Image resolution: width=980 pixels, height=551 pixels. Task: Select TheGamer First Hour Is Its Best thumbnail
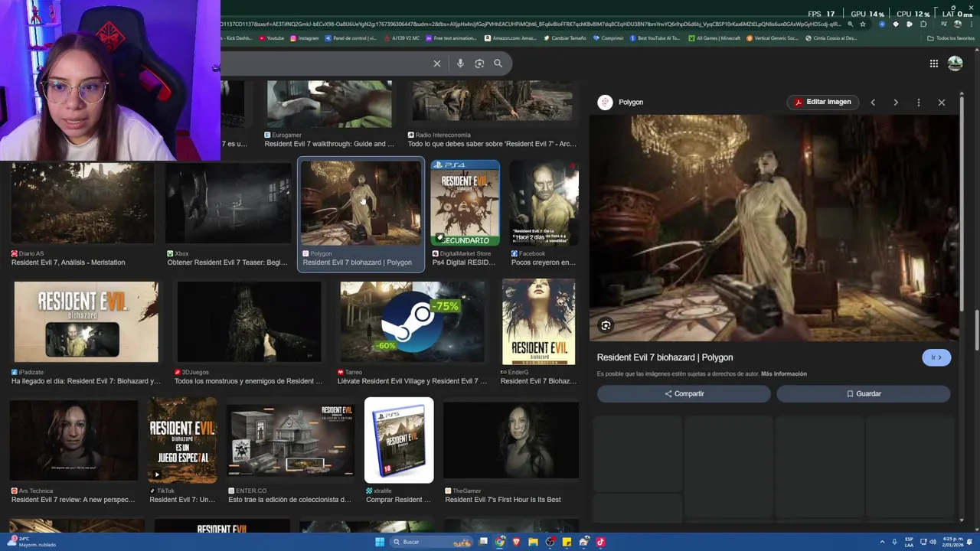coord(511,440)
